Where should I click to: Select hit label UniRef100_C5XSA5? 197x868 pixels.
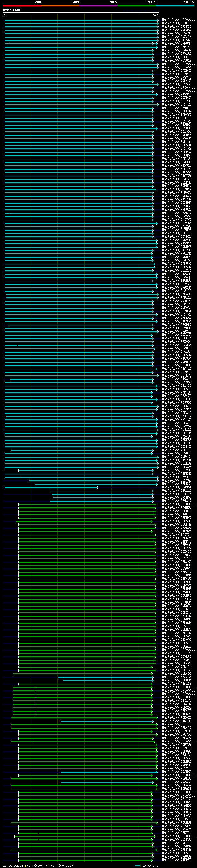tap(177, 481)
